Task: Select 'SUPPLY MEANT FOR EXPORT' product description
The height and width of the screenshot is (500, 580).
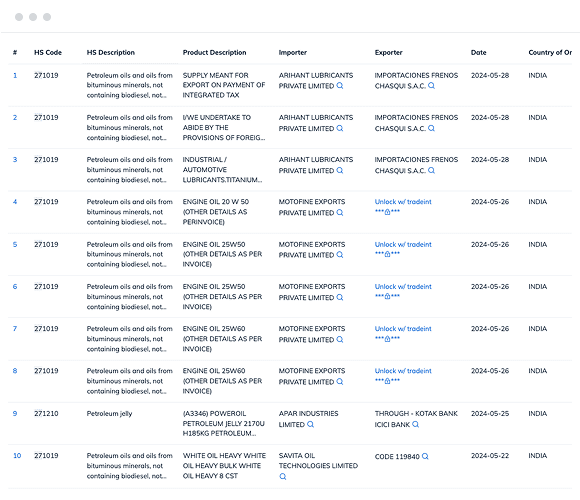Action: click(224, 85)
